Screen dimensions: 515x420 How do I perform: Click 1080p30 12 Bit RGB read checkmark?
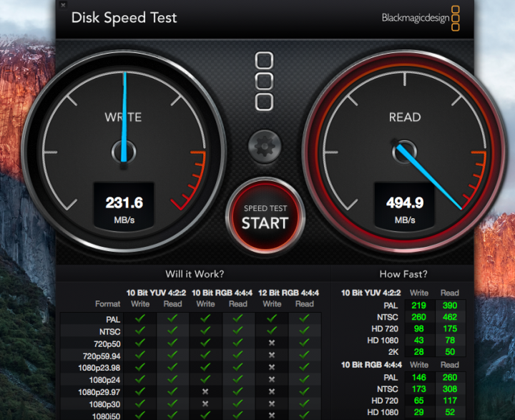click(x=304, y=404)
